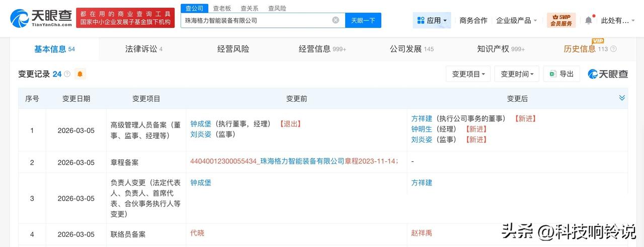This screenshot has height=247, width=644.
Task: Open 钟成堡 link in row 1
Action: (x=201, y=124)
